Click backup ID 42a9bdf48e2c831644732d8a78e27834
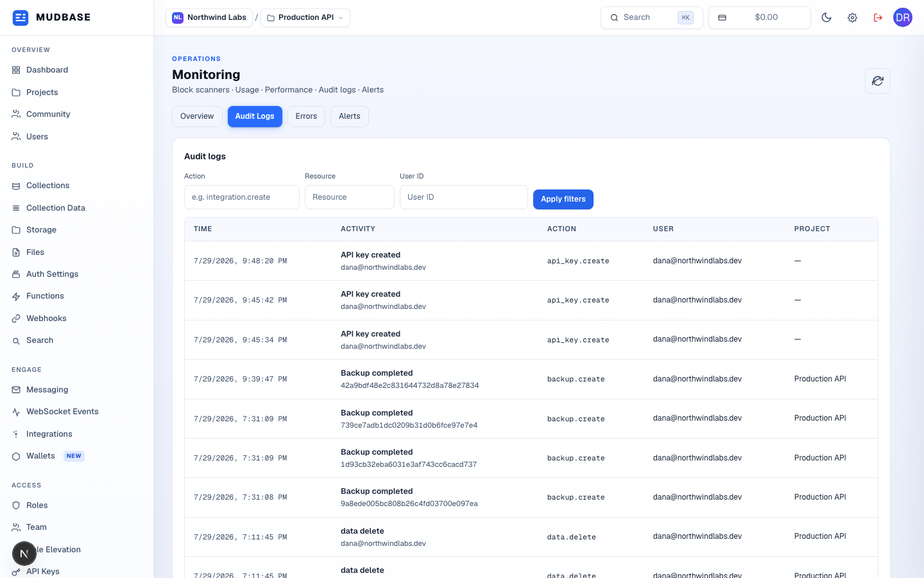The image size is (924, 578). [x=410, y=385]
